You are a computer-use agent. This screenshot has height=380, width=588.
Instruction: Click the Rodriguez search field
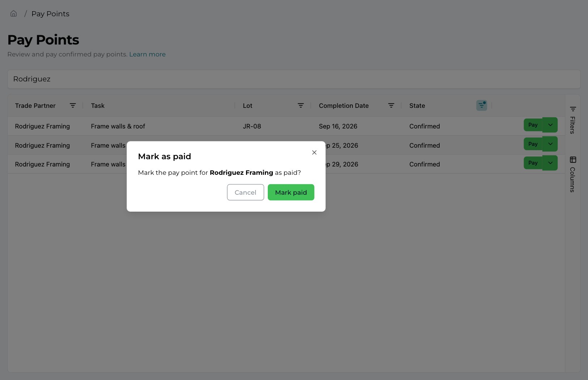[294, 79]
